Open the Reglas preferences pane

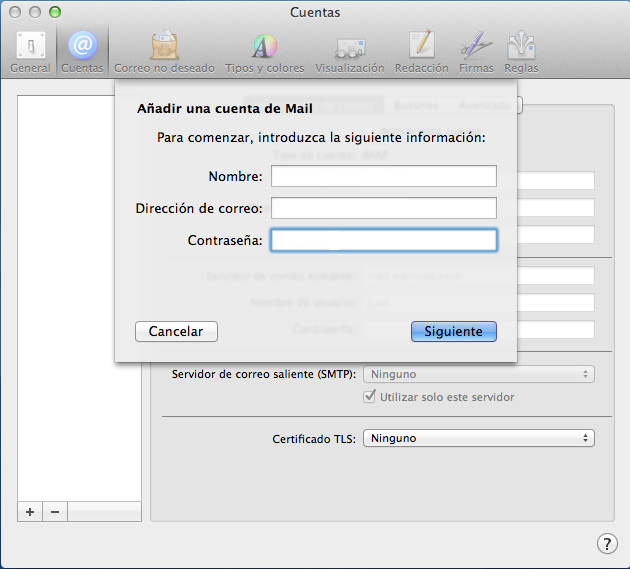(521, 52)
